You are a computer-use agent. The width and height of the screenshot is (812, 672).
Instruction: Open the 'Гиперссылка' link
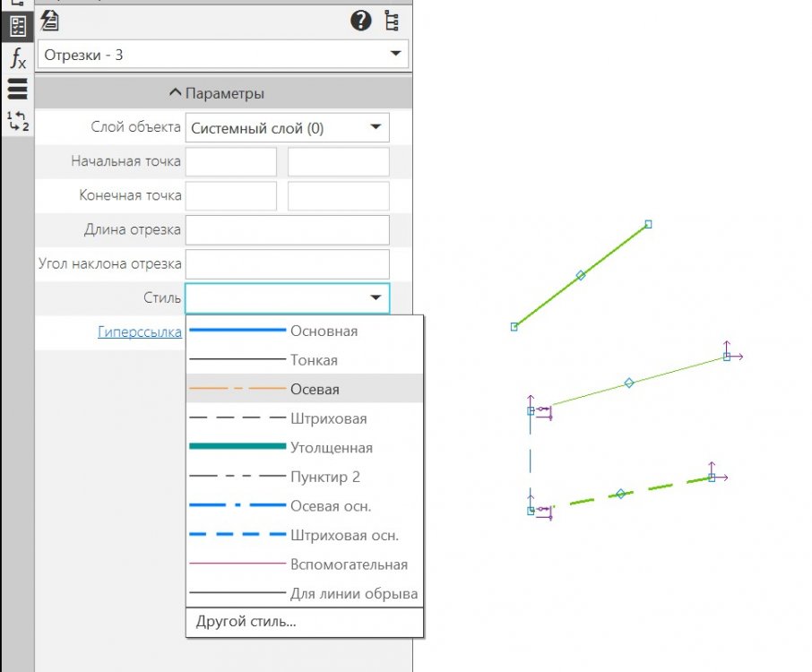pyautogui.click(x=140, y=332)
